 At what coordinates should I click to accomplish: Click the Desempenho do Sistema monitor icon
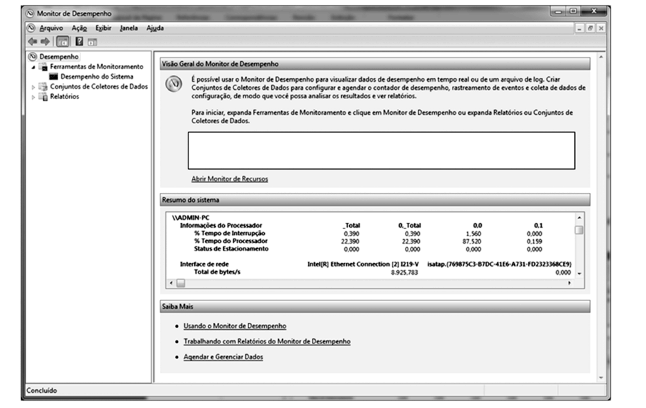(54, 77)
